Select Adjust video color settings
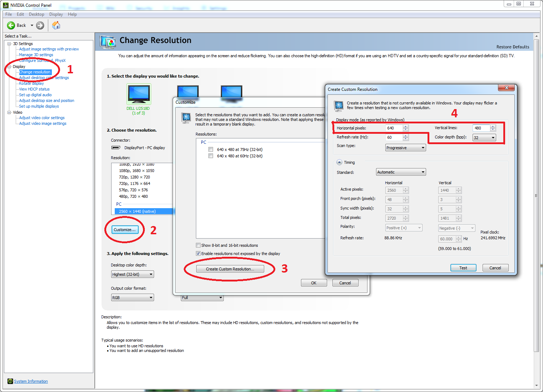The image size is (543, 392). pyautogui.click(x=42, y=118)
